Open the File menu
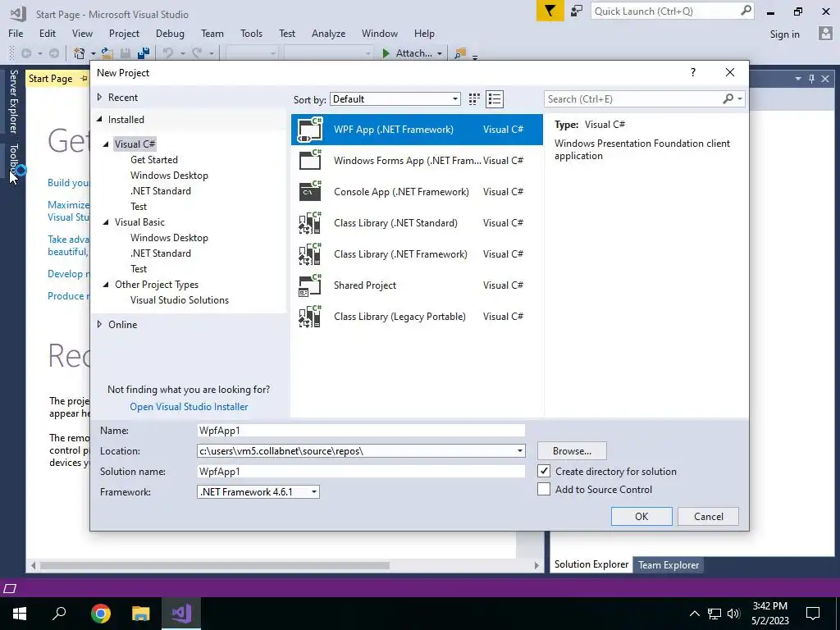This screenshot has width=840, height=630. (16, 33)
